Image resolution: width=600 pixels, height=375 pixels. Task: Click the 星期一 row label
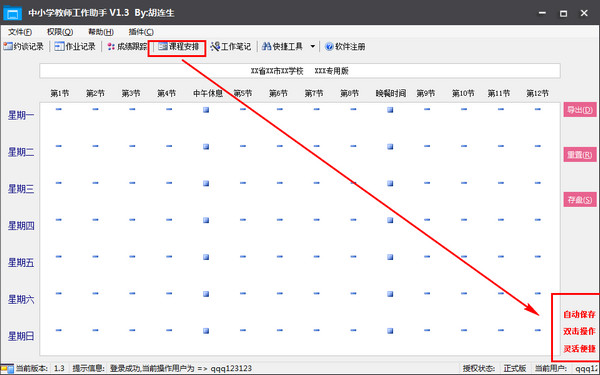(21, 115)
